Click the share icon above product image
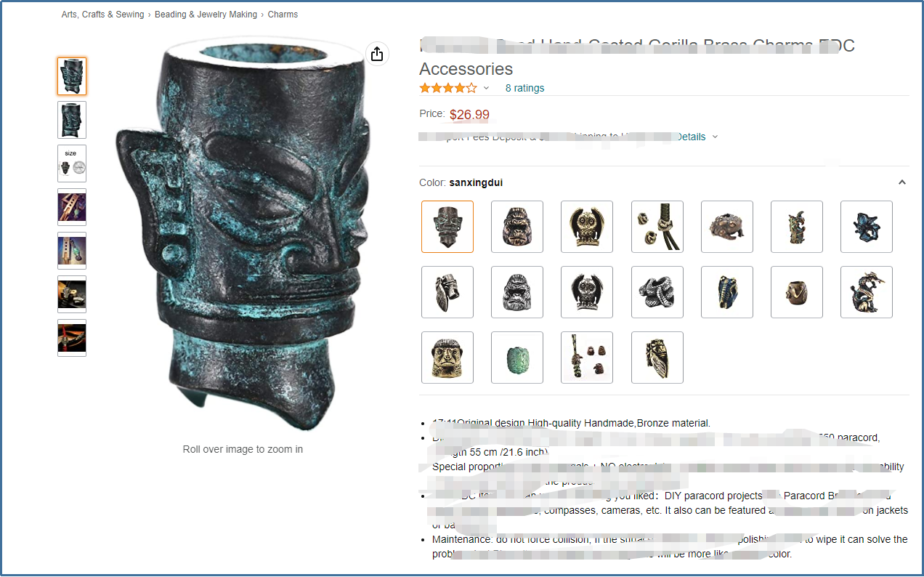 (376, 55)
